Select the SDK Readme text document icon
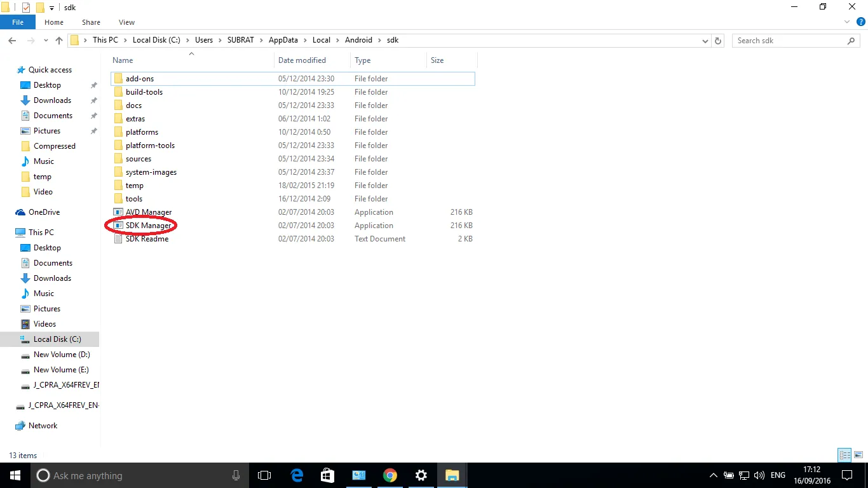This screenshot has height=488, width=868. pyautogui.click(x=118, y=239)
